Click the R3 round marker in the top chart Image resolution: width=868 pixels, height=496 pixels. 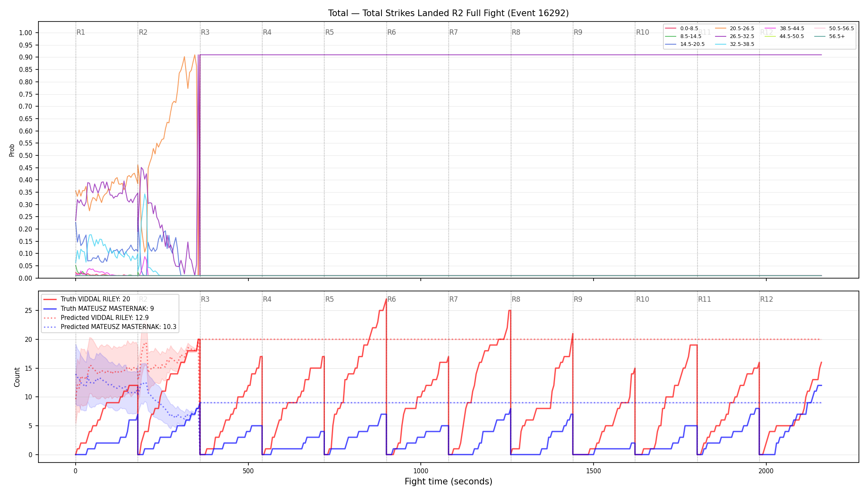point(205,32)
